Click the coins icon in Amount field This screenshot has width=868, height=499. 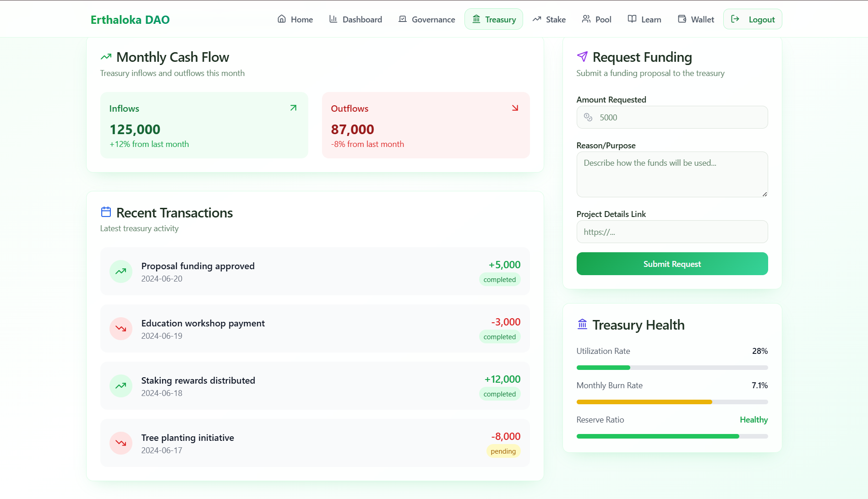point(588,117)
